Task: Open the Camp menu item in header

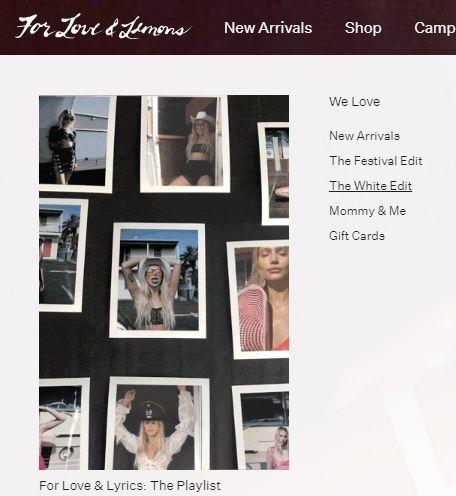Action: 435,28
